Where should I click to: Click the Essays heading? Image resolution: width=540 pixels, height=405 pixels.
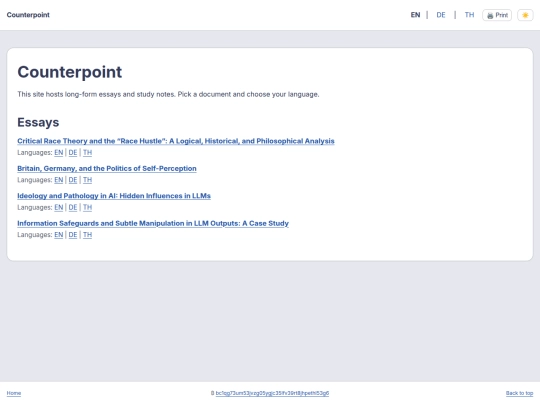coord(38,122)
